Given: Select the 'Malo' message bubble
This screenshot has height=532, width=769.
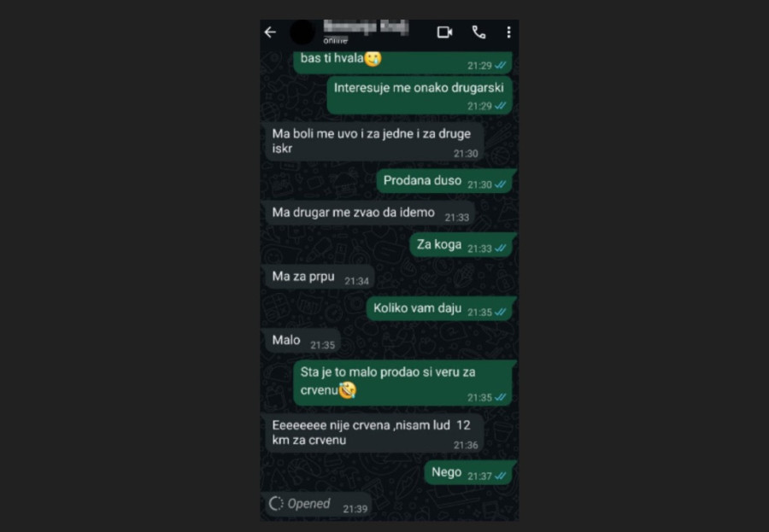Looking at the screenshot, I should (302, 341).
